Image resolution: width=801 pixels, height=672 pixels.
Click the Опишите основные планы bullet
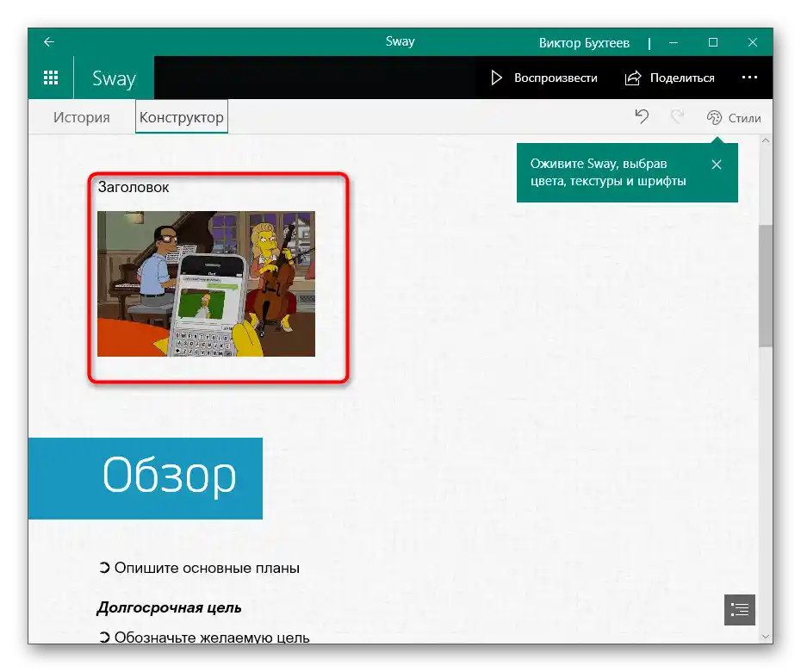(x=207, y=568)
